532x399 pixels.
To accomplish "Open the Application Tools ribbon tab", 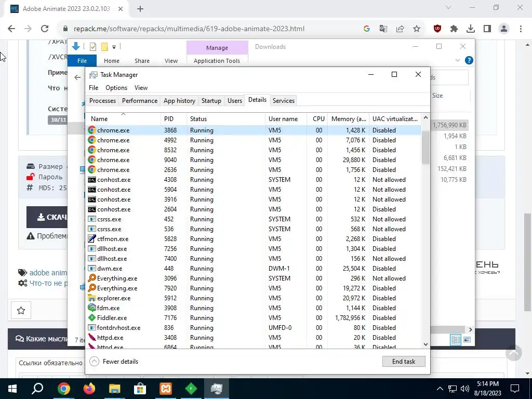I will coord(217,61).
